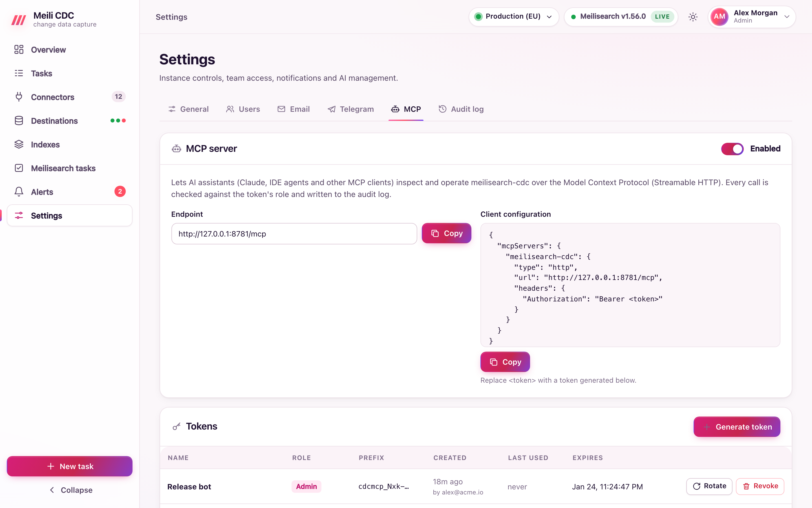Click the Release bot token name
Image resolution: width=812 pixels, height=508 pixels.
coord(189,487)
